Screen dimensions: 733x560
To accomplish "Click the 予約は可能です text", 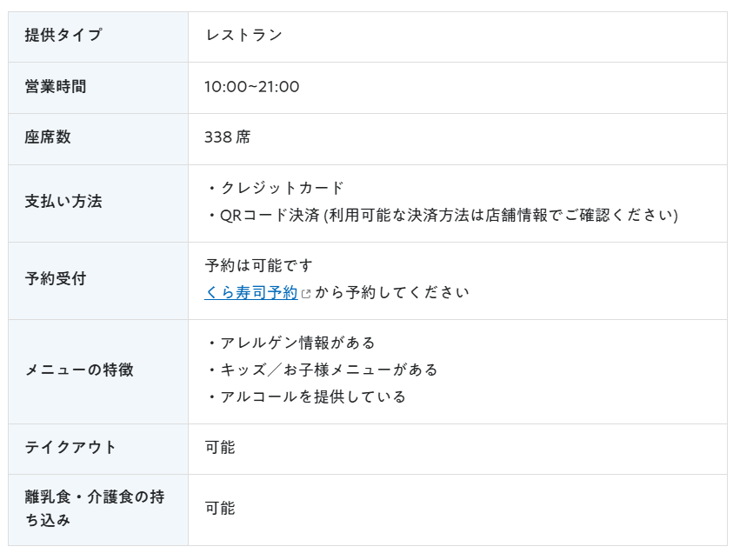I will [258, 265].
